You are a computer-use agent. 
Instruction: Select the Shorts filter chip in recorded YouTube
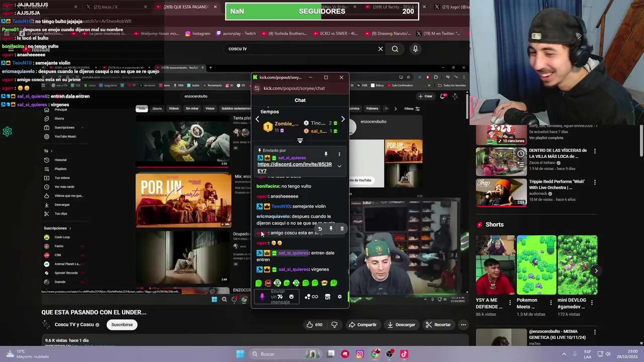coord(157,109)
